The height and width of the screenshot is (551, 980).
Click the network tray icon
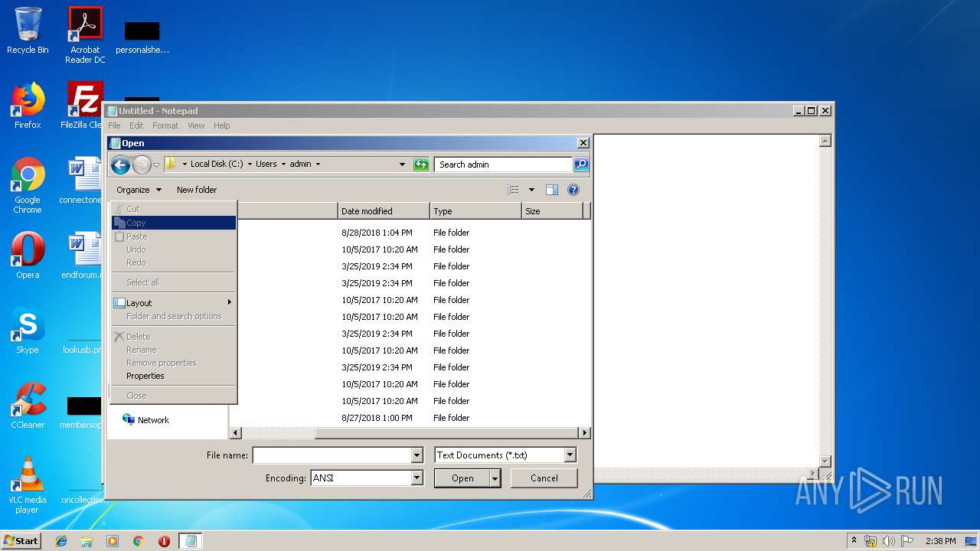coord(871,541)
